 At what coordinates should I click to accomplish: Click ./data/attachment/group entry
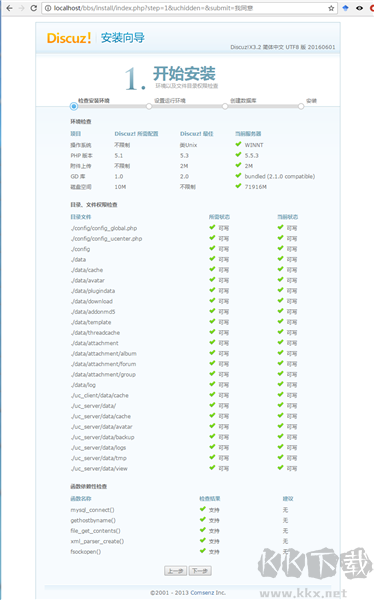tap(103, 374)
